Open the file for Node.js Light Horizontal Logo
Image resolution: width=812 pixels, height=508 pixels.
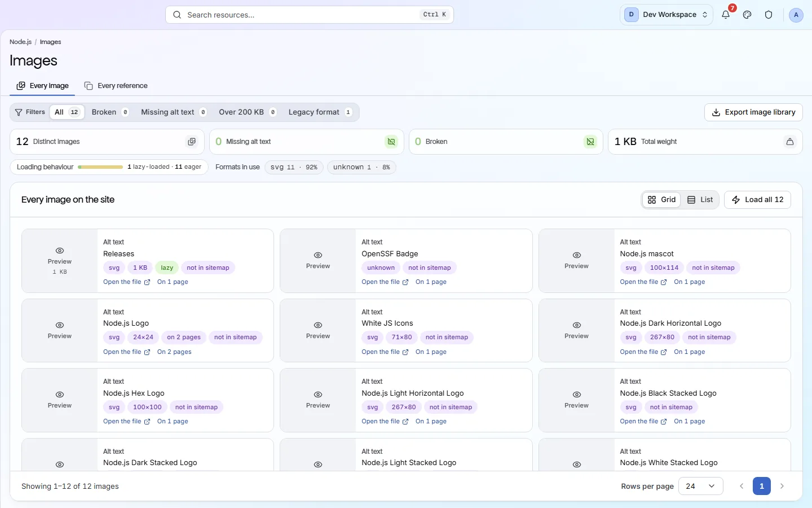pyautogui.click(x=385, y=422)
